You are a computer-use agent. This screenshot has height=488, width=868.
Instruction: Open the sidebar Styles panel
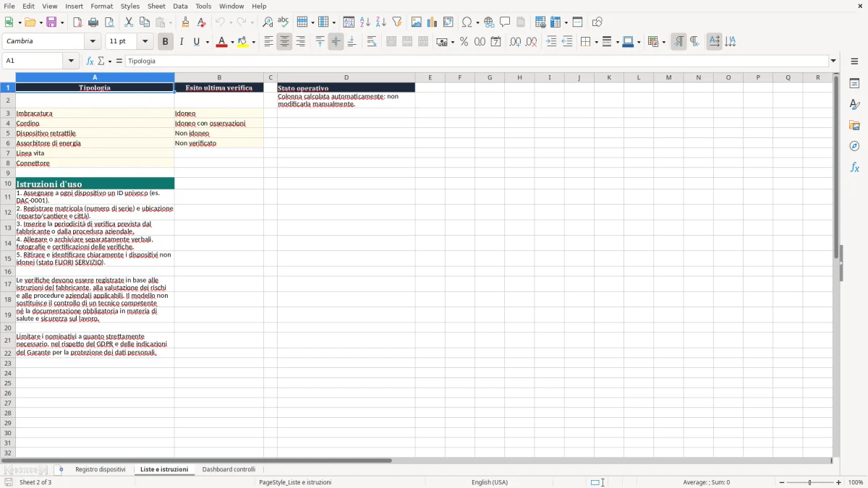click(854, 105)
